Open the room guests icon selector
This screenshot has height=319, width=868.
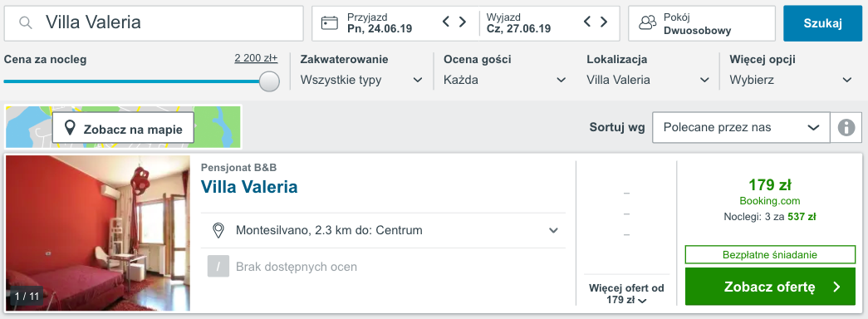(x=647, y=22)
